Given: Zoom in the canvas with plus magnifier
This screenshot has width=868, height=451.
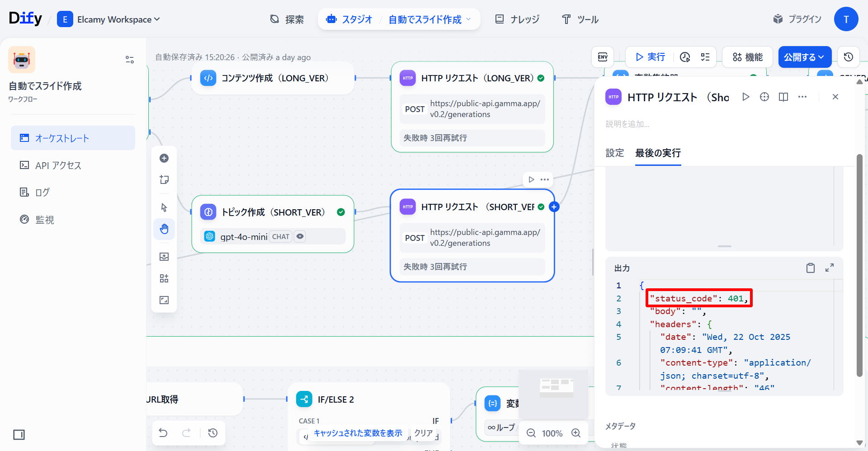Looking at the screenshot, I should [576, 433].
